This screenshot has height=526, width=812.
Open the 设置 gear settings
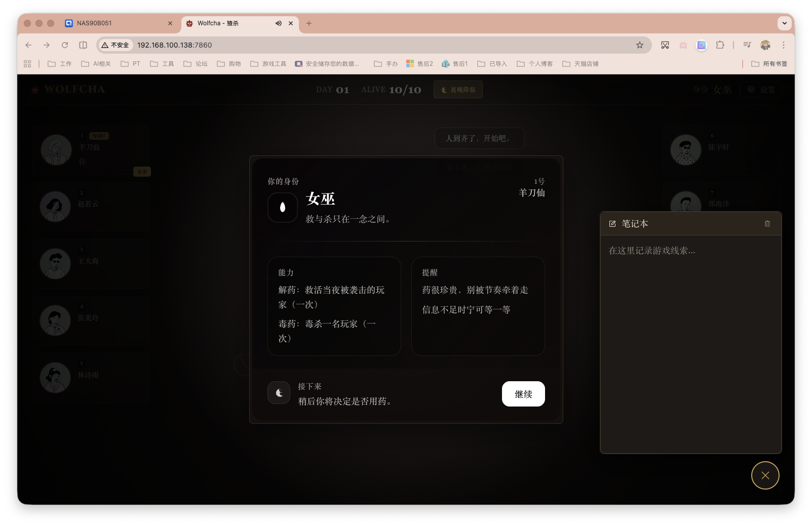pyautogui.click(x=761, y=89)
